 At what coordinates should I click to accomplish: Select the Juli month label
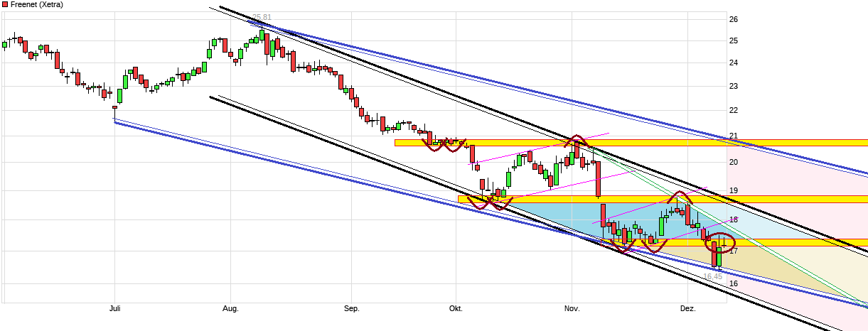tap(115, 309)
